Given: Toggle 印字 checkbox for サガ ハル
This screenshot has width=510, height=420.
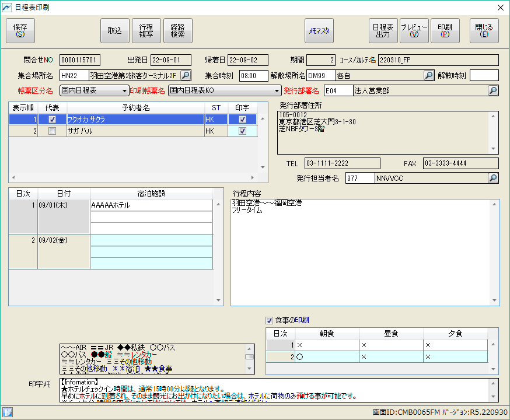Looking at the screenshot, I should [x=242, y=131].
